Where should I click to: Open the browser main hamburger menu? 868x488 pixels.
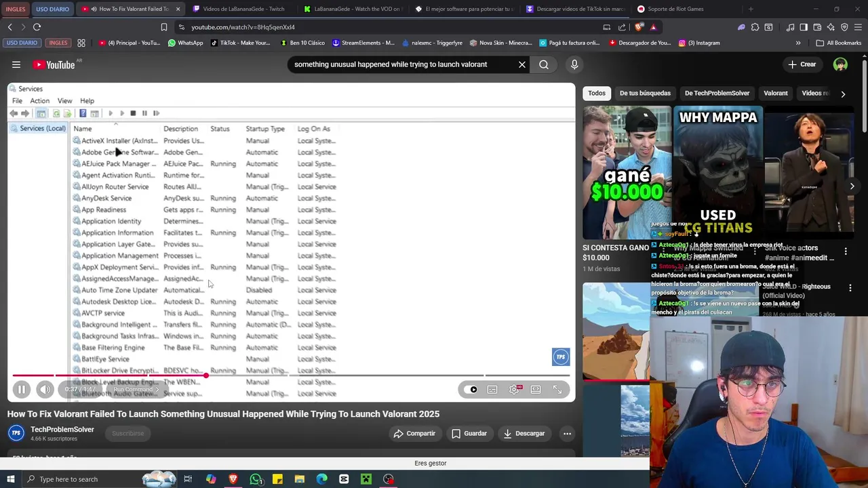[x=858, y=27]
